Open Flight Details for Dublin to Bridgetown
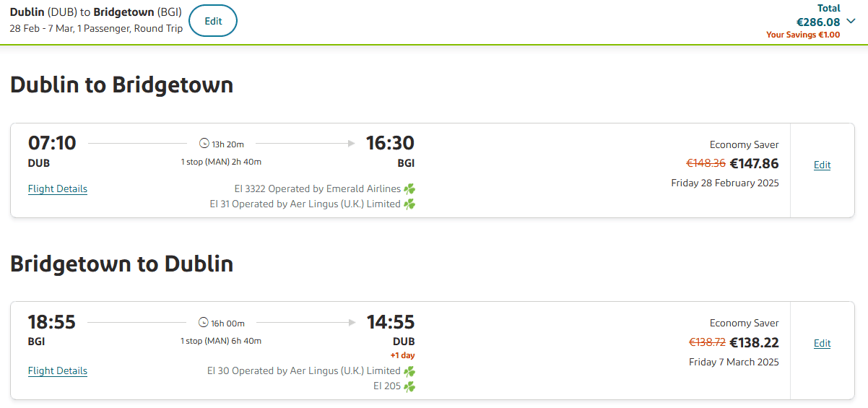This screenshot has height=408, width=868. pyautogui.click(x=58, y=189)
